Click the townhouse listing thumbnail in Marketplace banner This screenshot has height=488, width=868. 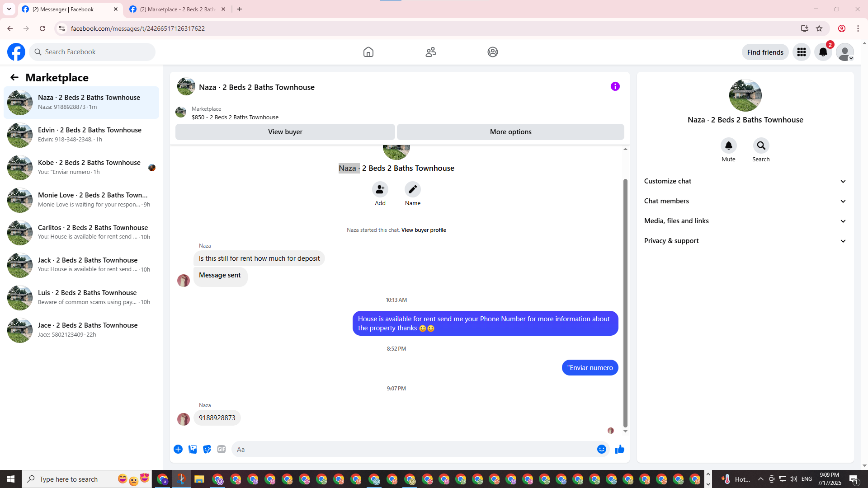pyautogui.click(x=181, y=112)
